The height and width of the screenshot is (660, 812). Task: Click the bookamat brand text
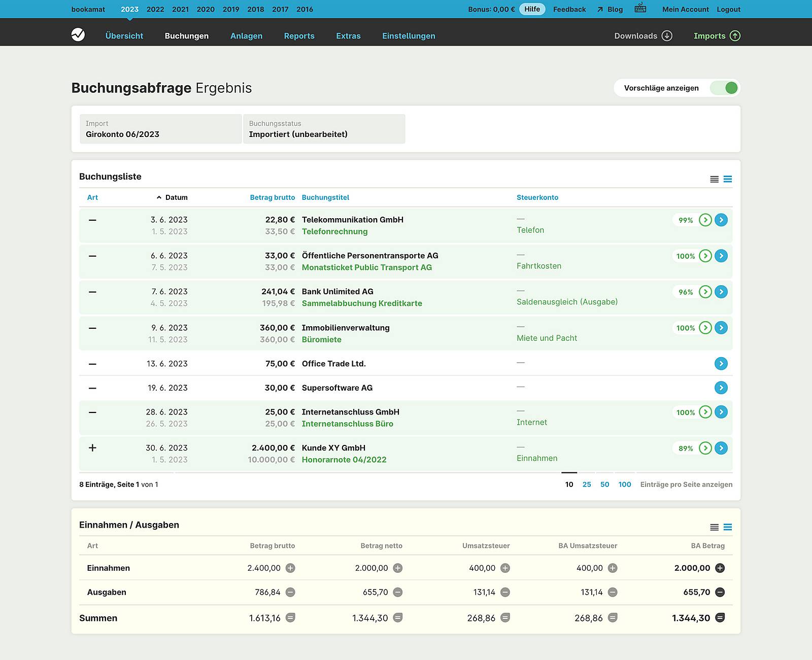click(x=88, y=9)
